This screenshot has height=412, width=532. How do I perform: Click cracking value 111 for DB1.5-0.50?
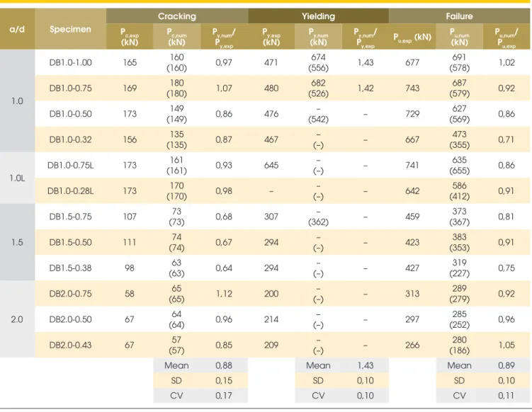pyautogui.click(x=130, y=242)
